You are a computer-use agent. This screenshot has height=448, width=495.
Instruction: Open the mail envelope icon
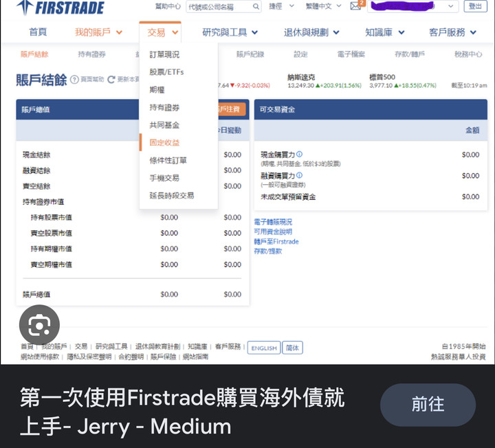(x=356, y=6)
